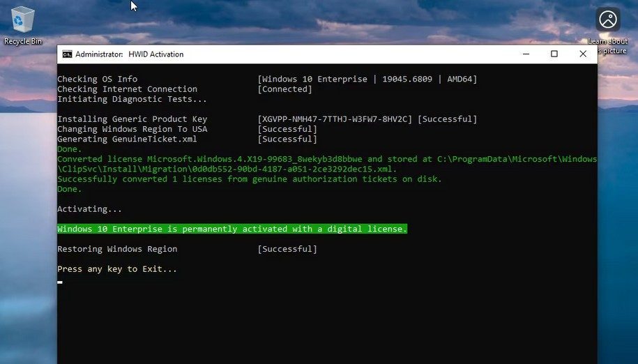Click the first green 'Done.' line
The width and height of the screenshot is (638, 364).
coord(70,149)
